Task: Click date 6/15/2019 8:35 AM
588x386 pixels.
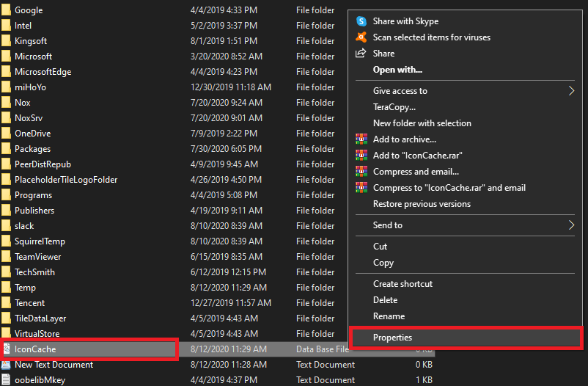Action: tap(227, 257)
